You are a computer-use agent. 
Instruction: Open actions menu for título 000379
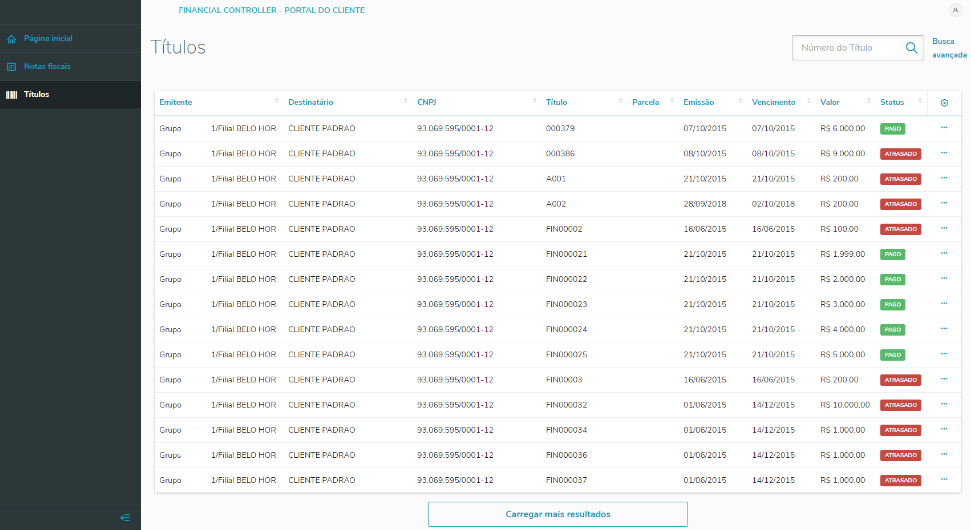944,128
